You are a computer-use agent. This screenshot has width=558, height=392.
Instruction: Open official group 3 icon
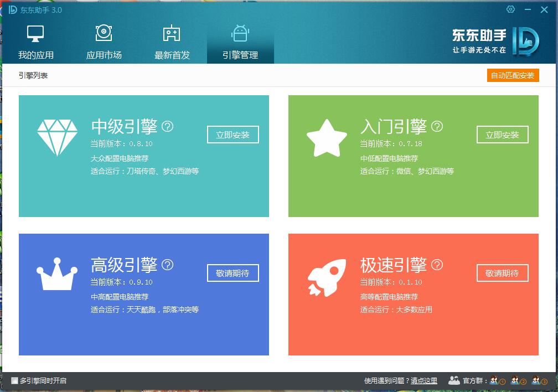coord(539,380)
